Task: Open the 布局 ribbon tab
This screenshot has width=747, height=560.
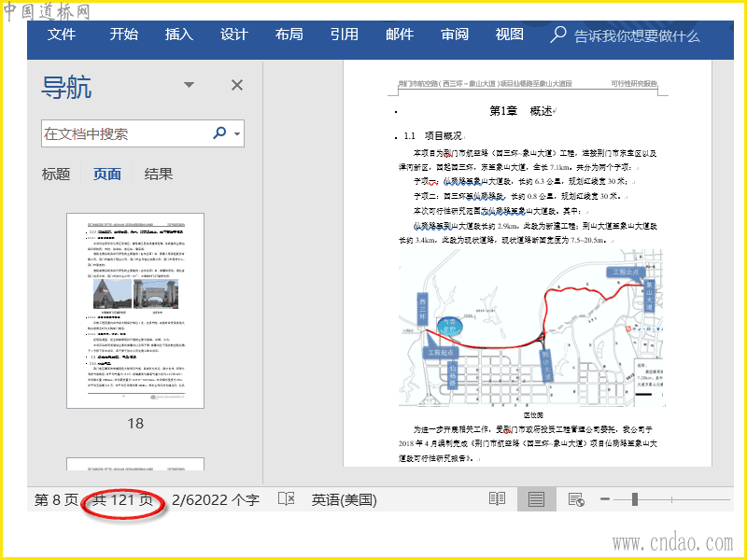Action: [x=289, y=35]
